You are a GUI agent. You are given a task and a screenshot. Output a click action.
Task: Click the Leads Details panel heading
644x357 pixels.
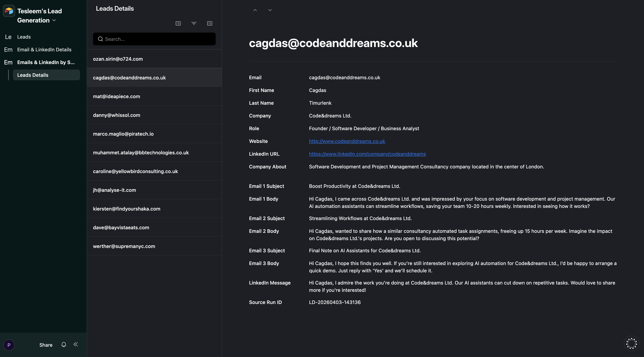115,8
